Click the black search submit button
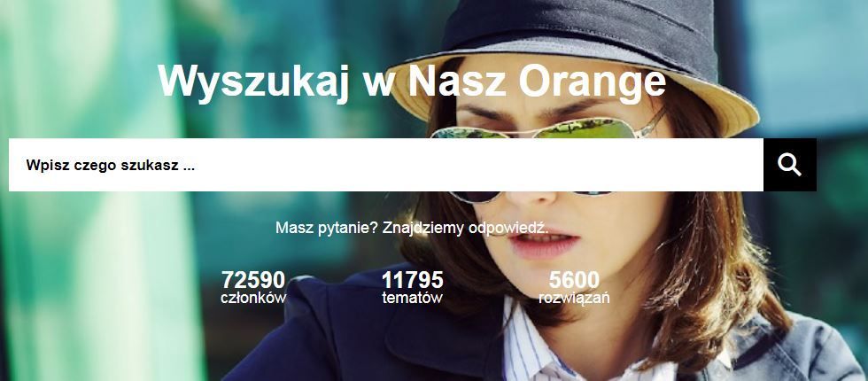Screen dimensions: 868x381 click(x=790, y=165)
